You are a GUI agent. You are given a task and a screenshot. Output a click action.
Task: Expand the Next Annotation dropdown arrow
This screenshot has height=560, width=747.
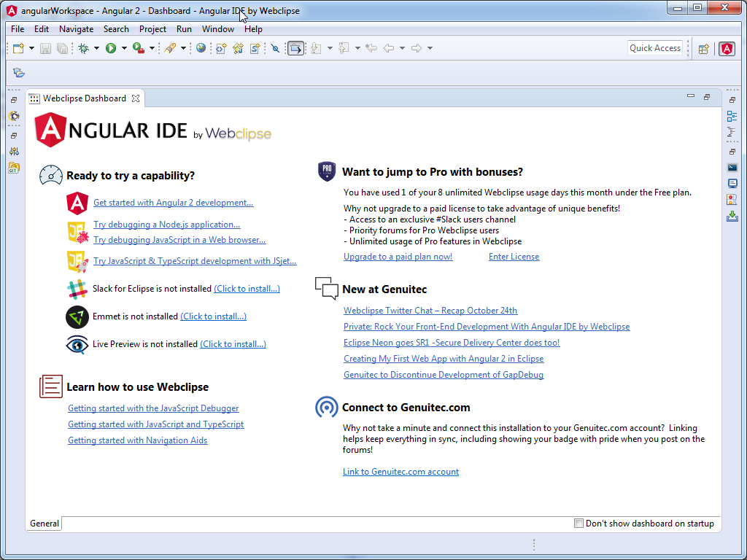(x=330, y=48)
